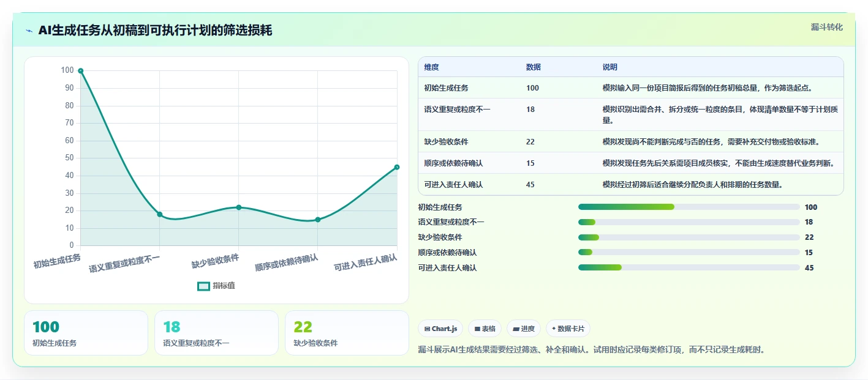Click the 初始生成任务 progress bar
The width and height of the screenshot is (868, 380).
(689, 207)
